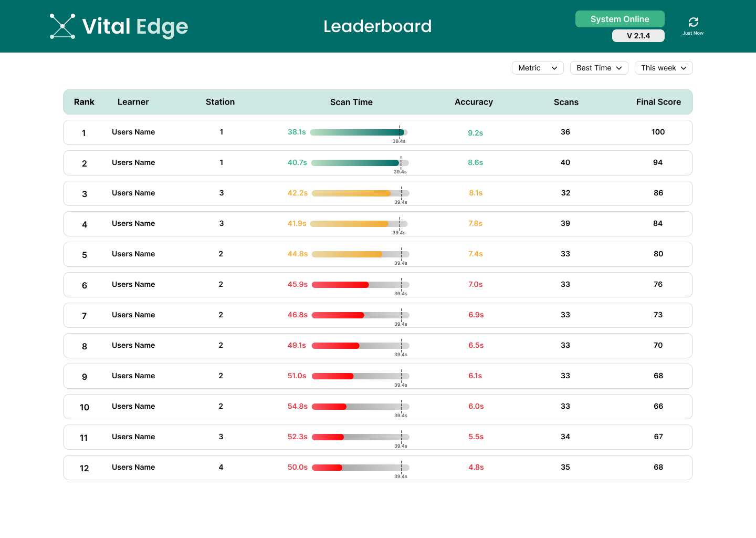Expand the Best Time dropdown
This screenshot has width=756, height=538.
click(x=599, y=68)
